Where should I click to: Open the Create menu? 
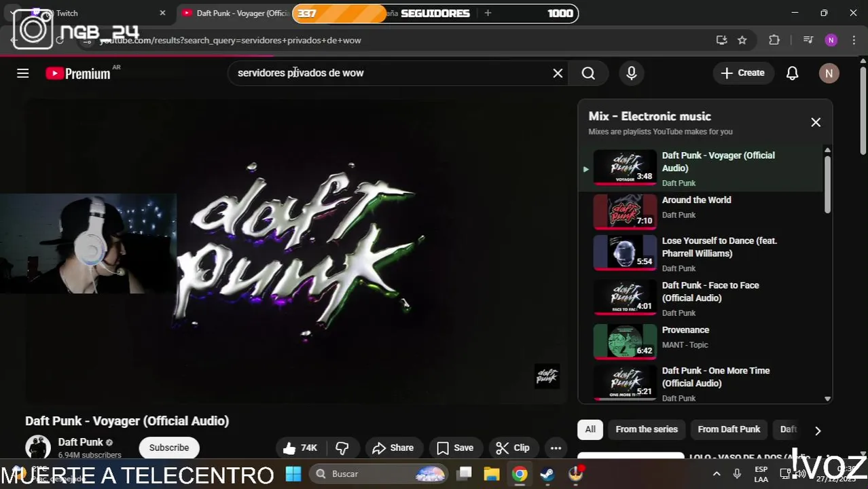pos(743,73)
